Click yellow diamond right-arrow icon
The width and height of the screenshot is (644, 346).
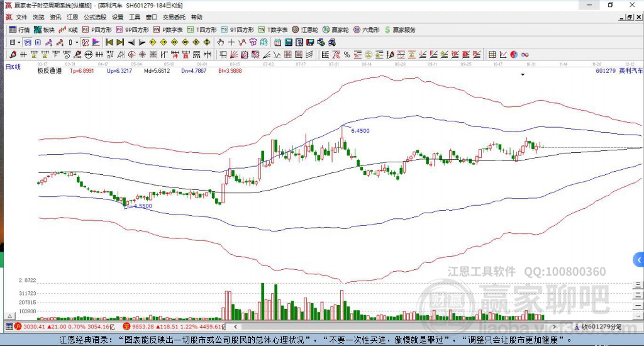click(164, 42)
